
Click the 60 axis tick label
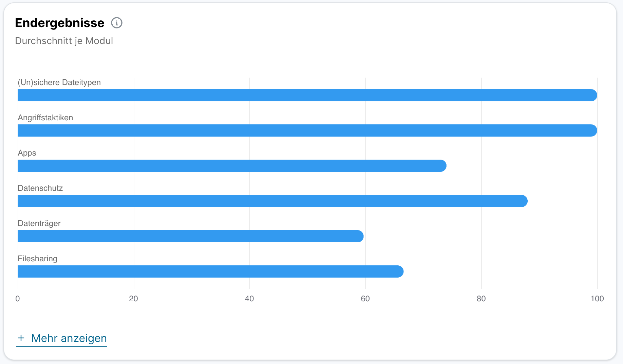click(365, 299)
